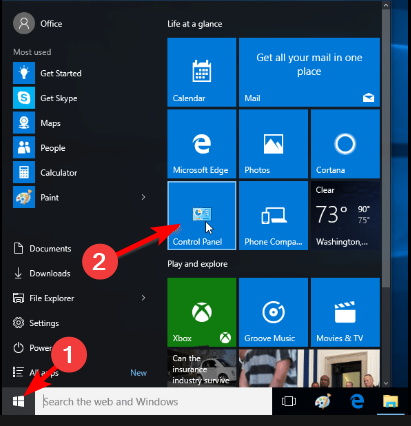Focus the Search the web and Windows box

153,401
